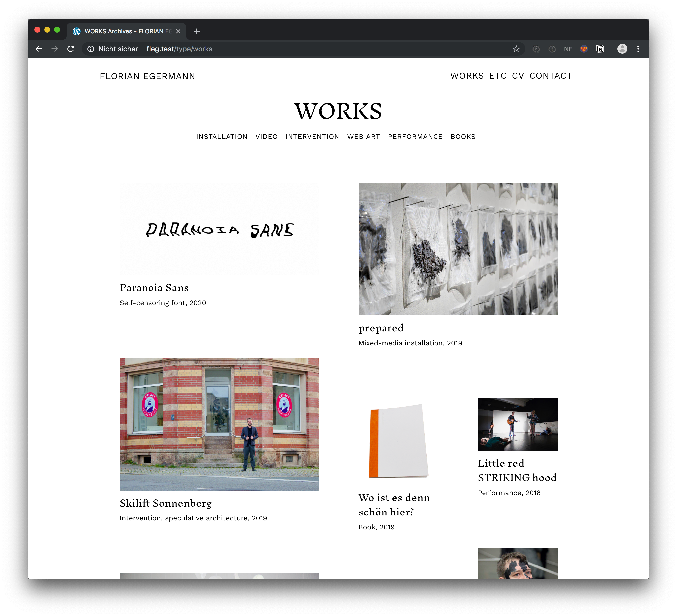Open the CV menu item
The height and width of the screenshot is (616, 677).
pyautogui.click(x=518, y=76)
